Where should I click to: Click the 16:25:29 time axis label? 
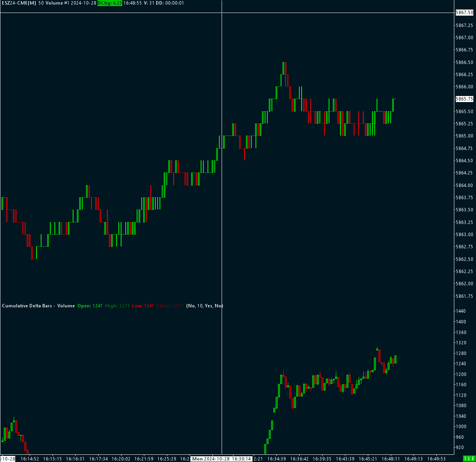click(167, 459)
